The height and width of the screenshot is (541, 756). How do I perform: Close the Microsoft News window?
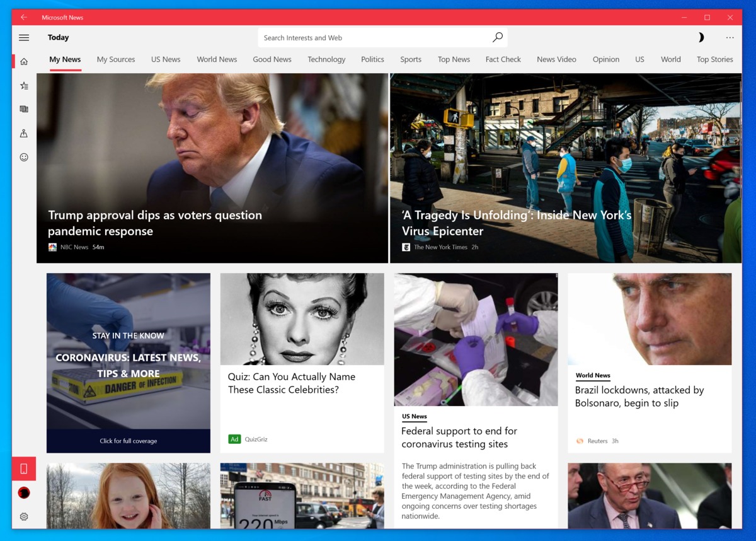coord(730,17)
